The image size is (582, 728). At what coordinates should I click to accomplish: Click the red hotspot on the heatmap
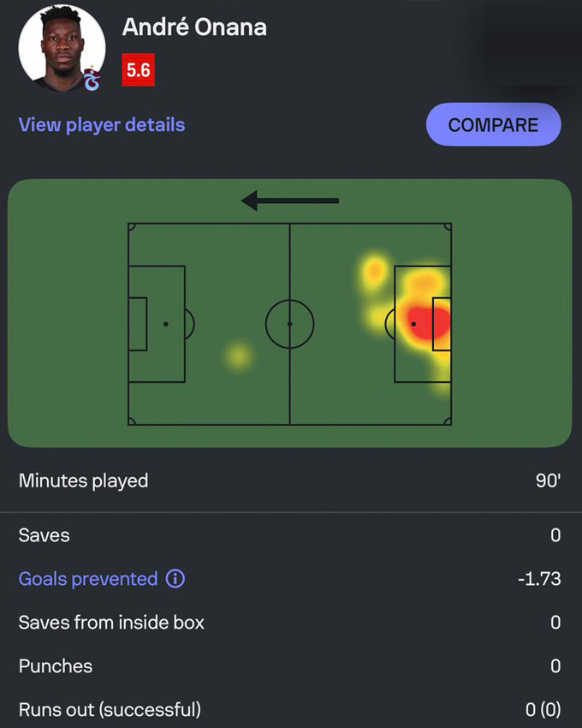[x=425, y=323]
